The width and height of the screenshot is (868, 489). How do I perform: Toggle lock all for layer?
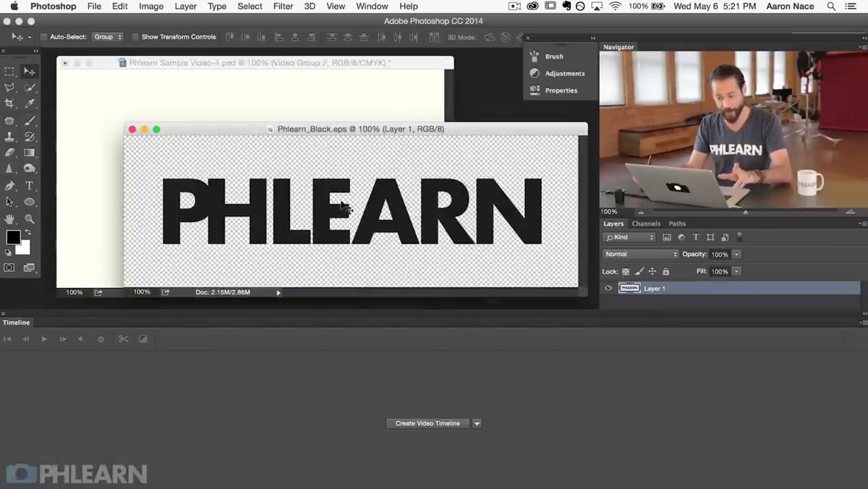pyautogui.click(x=666, y=271)
